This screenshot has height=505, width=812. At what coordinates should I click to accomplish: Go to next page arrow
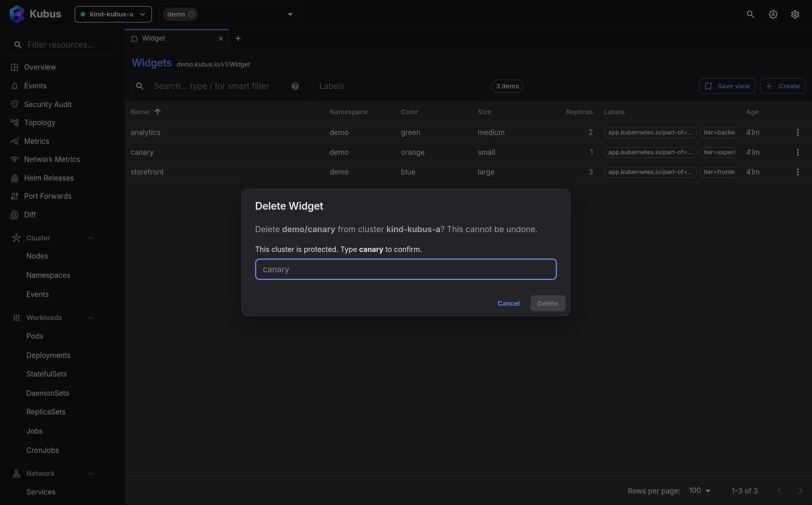point(800,491)
